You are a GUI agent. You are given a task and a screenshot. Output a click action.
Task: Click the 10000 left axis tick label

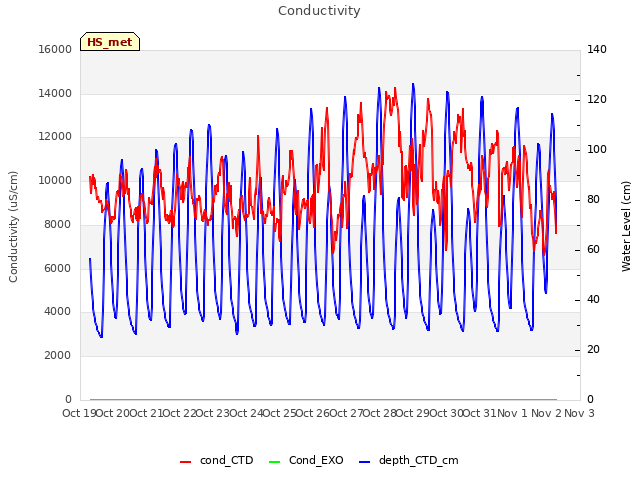point(55,180)
